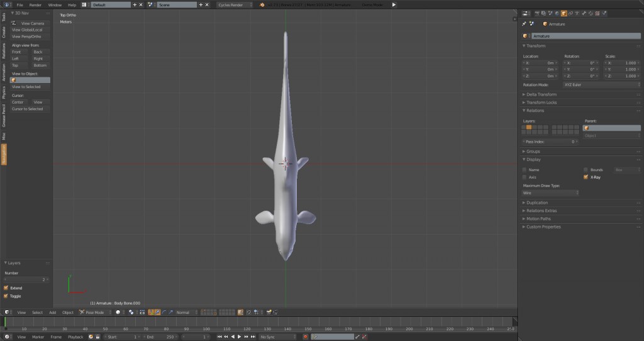
Task: Uncheck the Extend checkbox
Action: point(6,288)
